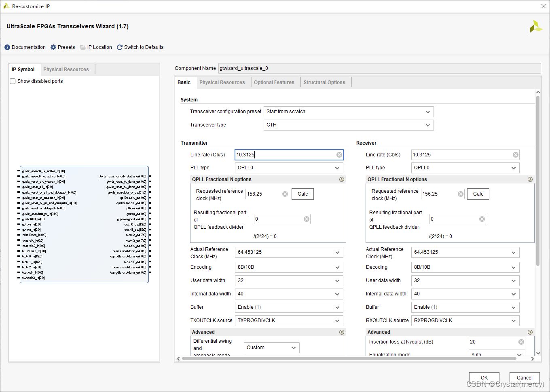
Task: Click the Switch to Defaults refresh icon
Action: point(120,47)
